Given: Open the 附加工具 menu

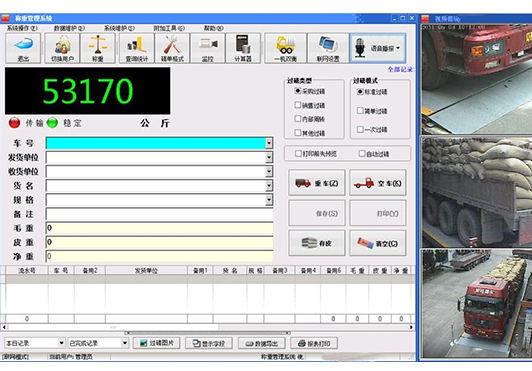Looking at the screenshot, I should pyautogui.click(x=169, y=28).
